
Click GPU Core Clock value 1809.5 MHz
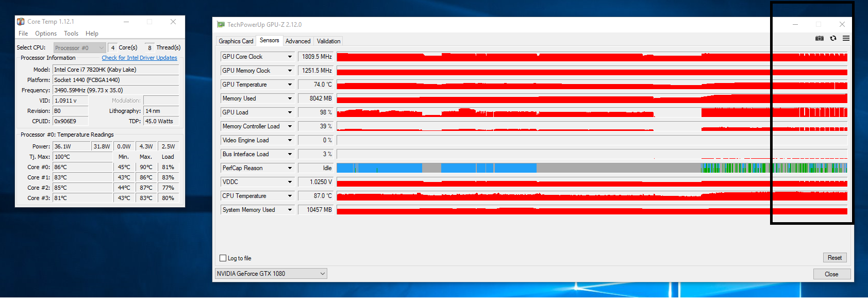point(315,57)
